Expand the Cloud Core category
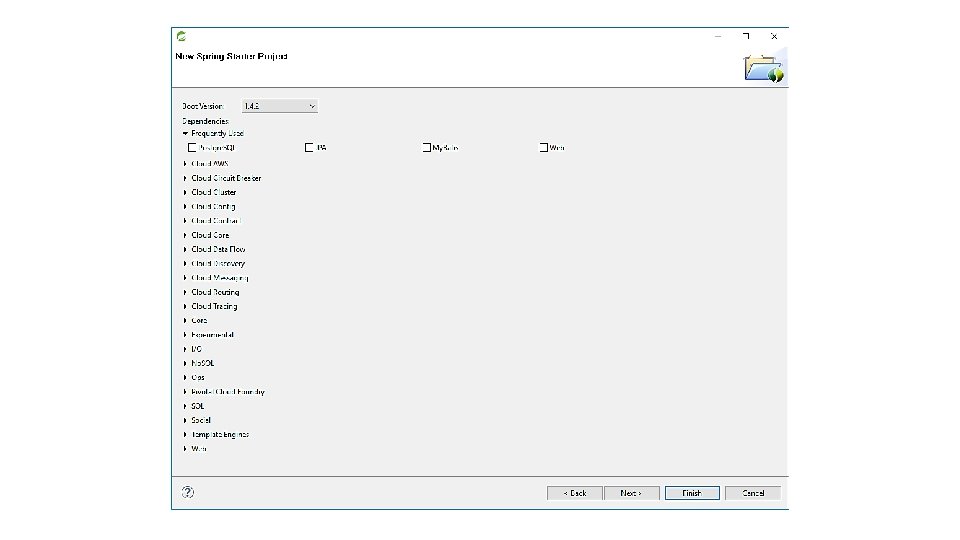The width and height of the screenshot is (960, 540). point(185,235)
